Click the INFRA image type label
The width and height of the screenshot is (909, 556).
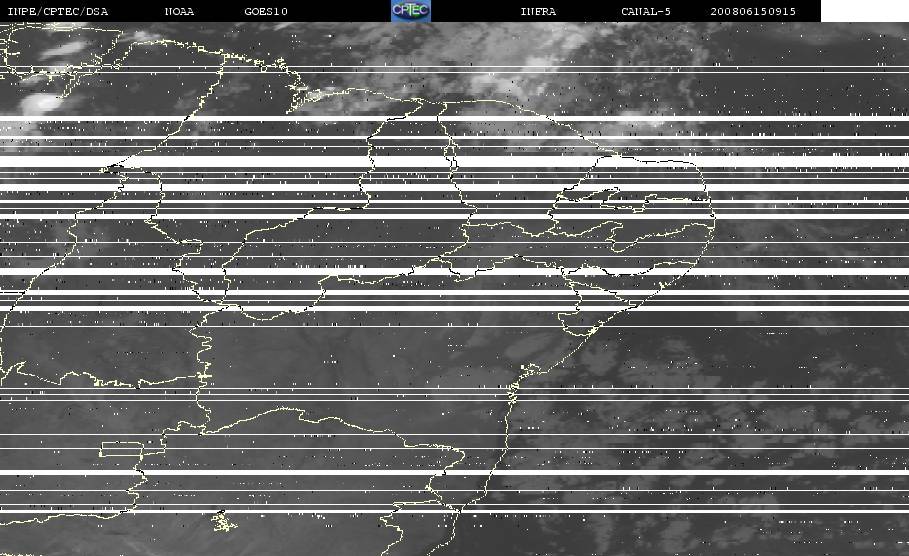[x=538, y=11]
